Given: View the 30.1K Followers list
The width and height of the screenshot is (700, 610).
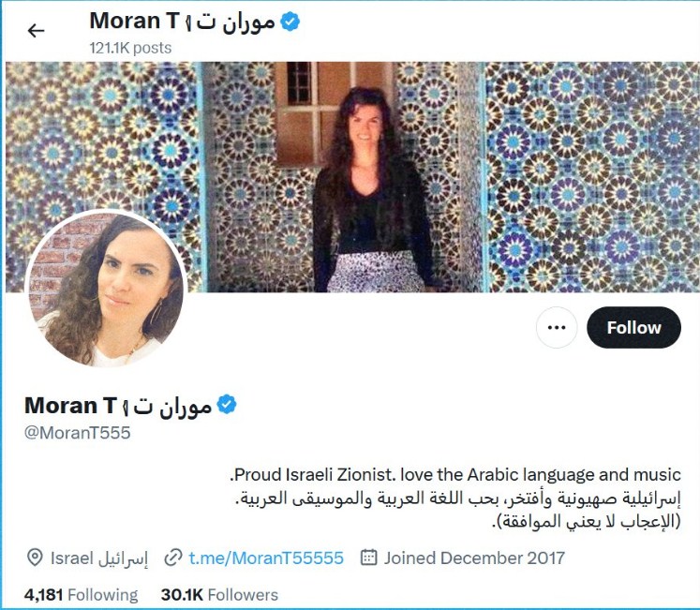Looking at the screenshot, I should [219, 595].
